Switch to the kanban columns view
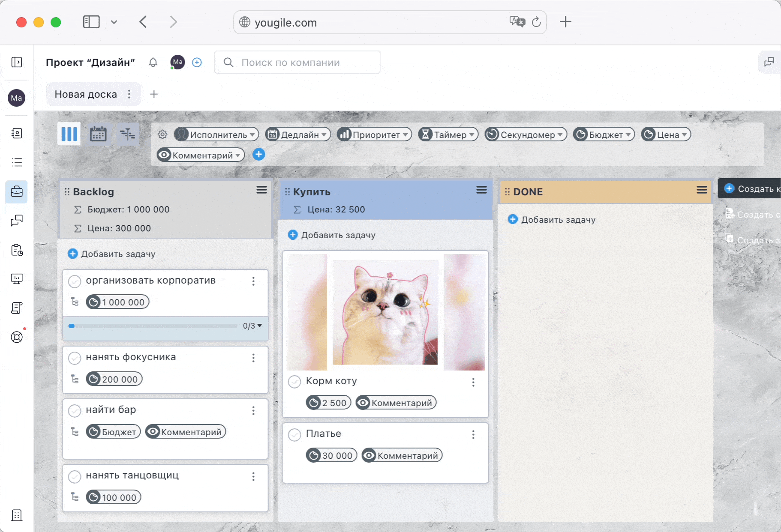781x532 pixels. (x=69, y=134)
